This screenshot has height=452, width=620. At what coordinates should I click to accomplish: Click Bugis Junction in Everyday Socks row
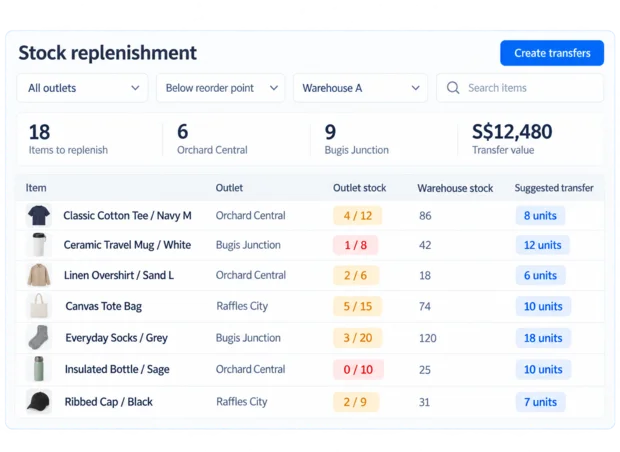coord(248,338)
